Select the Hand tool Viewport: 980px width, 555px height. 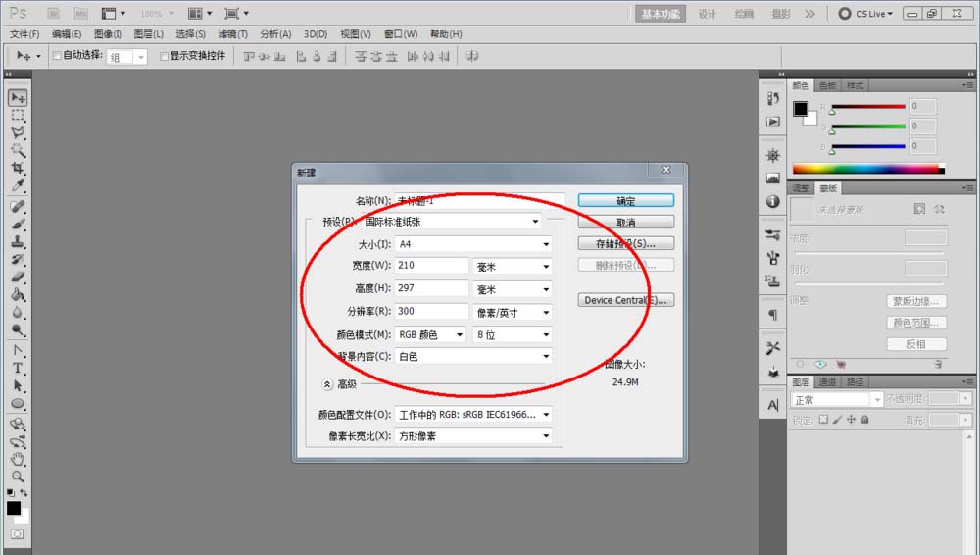pos(18,459)
